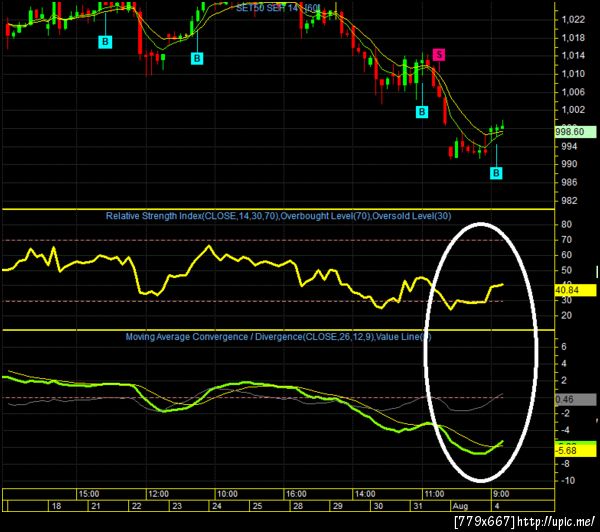Click the 1,022 price scale label
600x532 pixels.
573,20
